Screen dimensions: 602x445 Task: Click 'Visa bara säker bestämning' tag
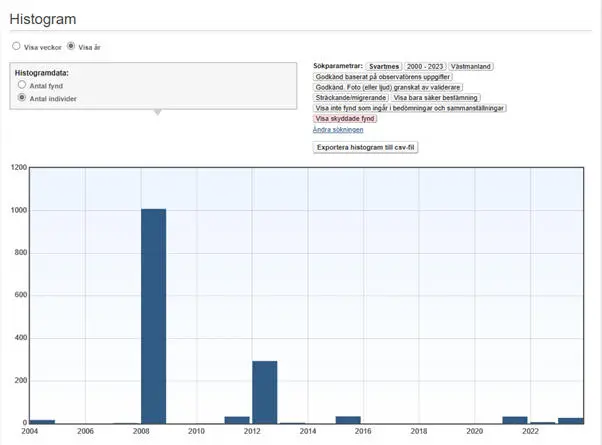435,98
